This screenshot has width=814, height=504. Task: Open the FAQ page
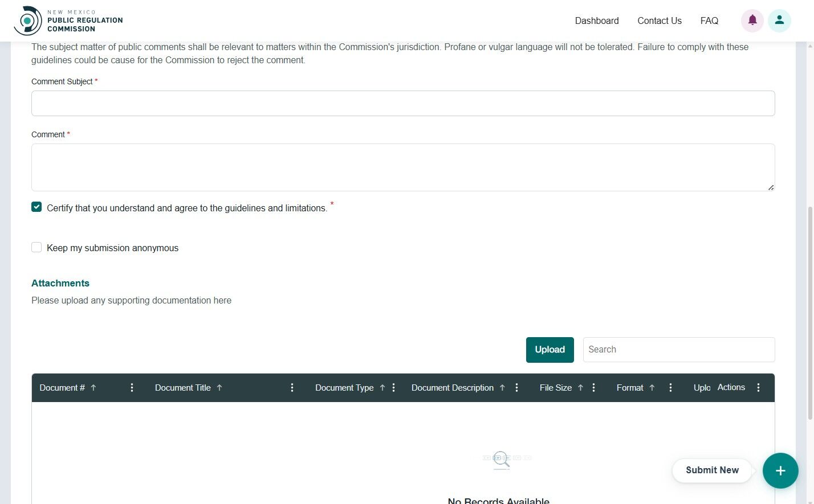[x=709, y=21]
